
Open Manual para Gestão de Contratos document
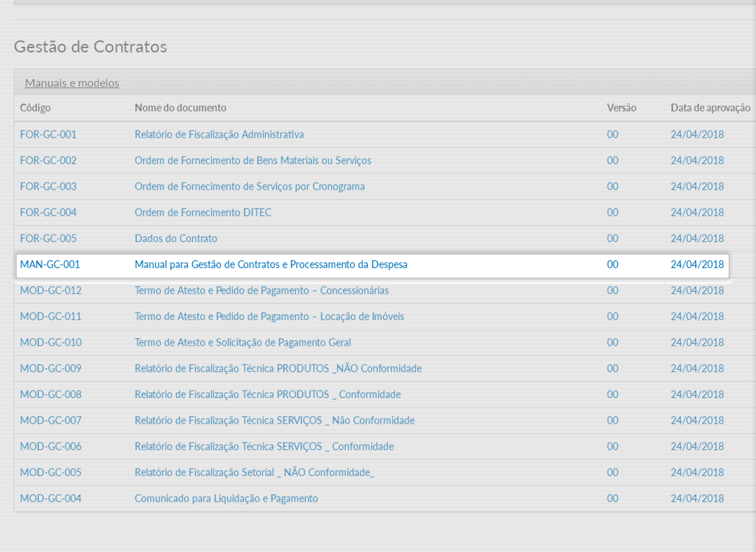pyautogui.click(x=271, y=265)
